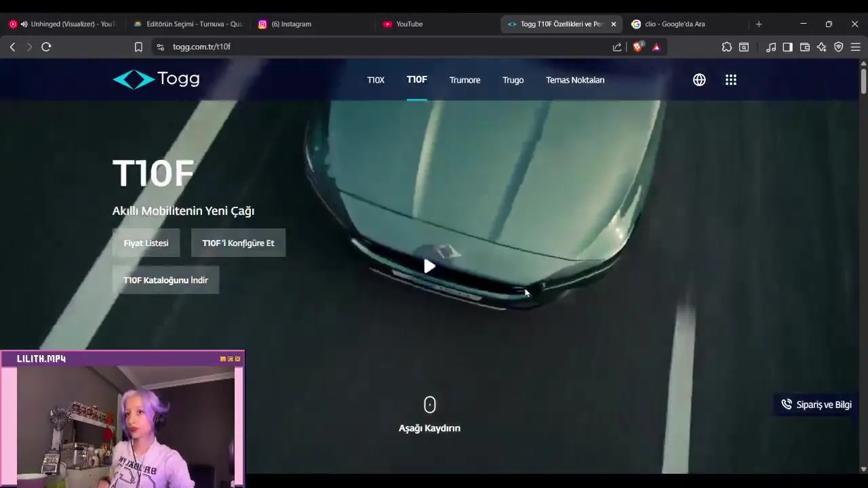Open the browser hamburger menu
The width and height of the screenshot is (868, 488).
coord(856,47)
